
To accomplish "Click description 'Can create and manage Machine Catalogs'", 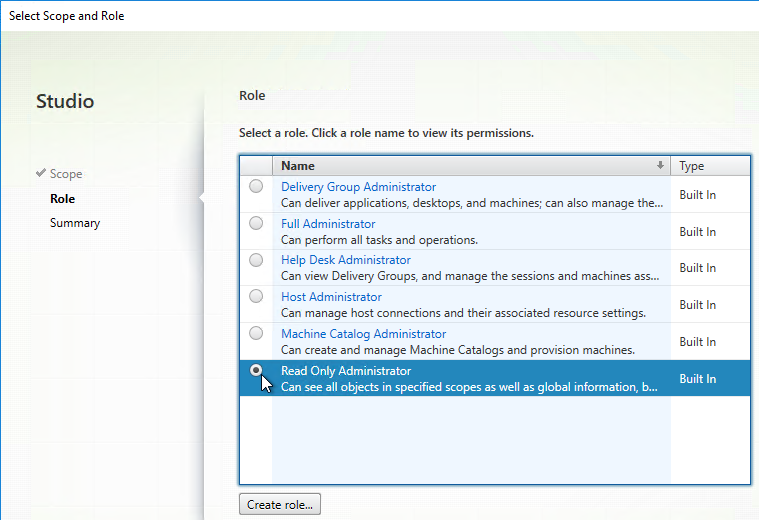I will (458, 350).
